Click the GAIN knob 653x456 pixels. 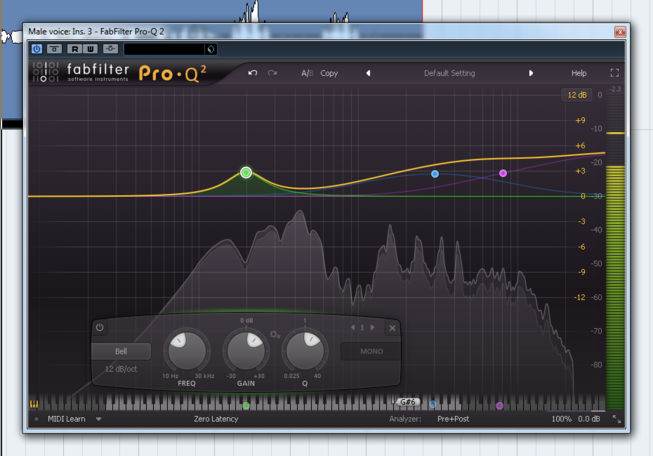(246, 352)
